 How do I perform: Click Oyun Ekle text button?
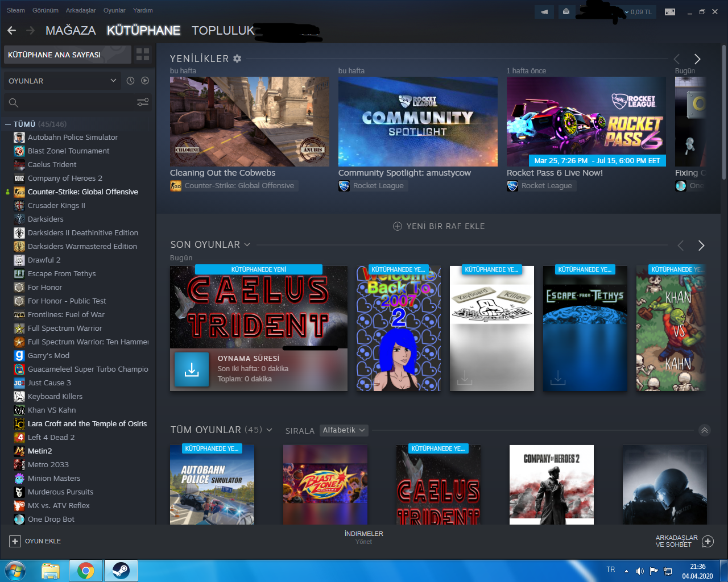[43, 541]
